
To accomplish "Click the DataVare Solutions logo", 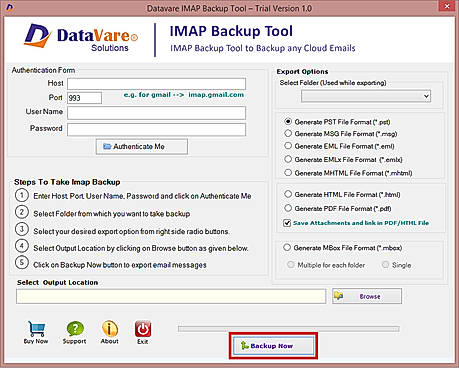I will (81, 37).
